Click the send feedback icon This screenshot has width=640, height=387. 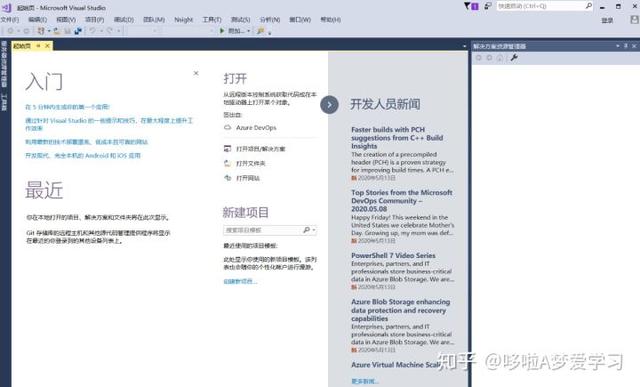[488, 6]
